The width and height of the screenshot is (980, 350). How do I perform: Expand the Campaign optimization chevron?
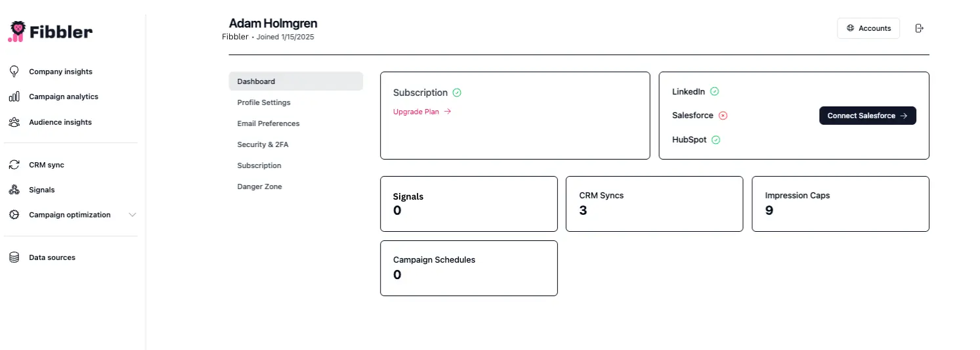pos(132,215)
